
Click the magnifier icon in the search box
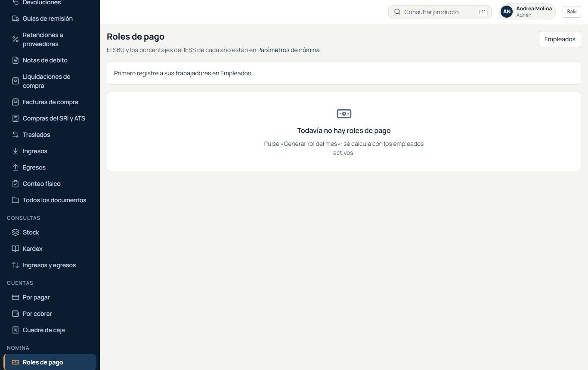coord(397,12)
